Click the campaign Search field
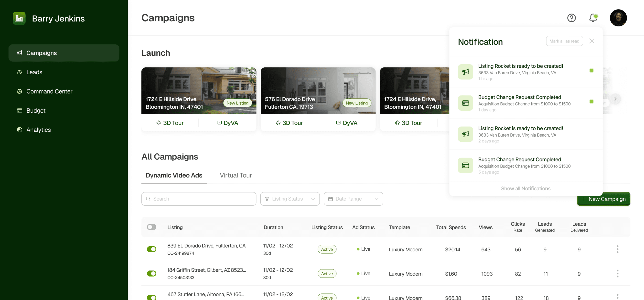This screenshot has height=300, width=644. pos(199,199)
